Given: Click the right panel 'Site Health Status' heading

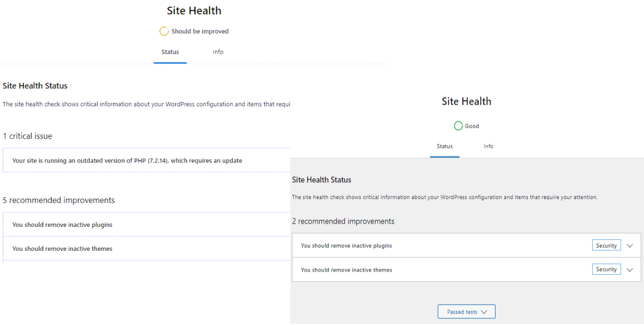Looking at the screenshot, I should coord(321,180).
